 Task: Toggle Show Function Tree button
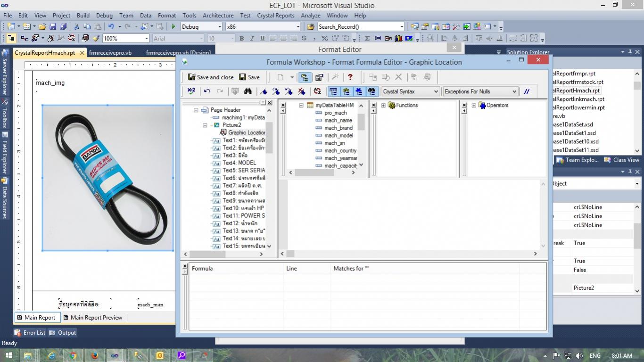click(346, 91)
